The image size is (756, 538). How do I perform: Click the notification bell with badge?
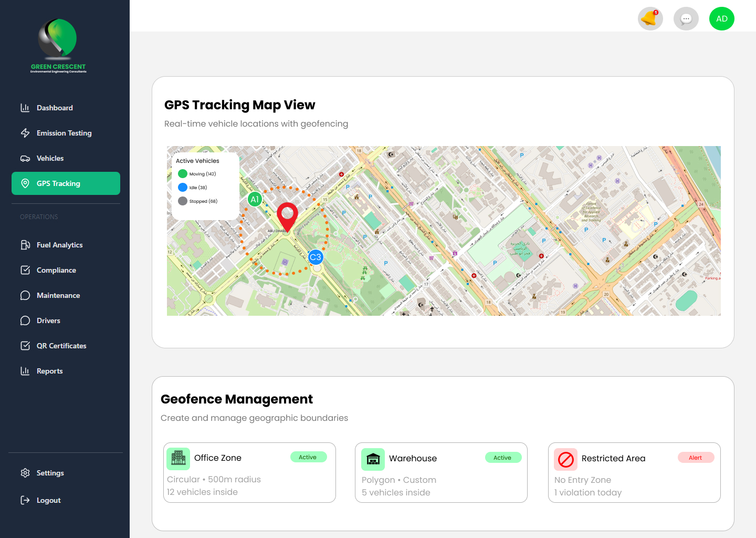[650, 18]
